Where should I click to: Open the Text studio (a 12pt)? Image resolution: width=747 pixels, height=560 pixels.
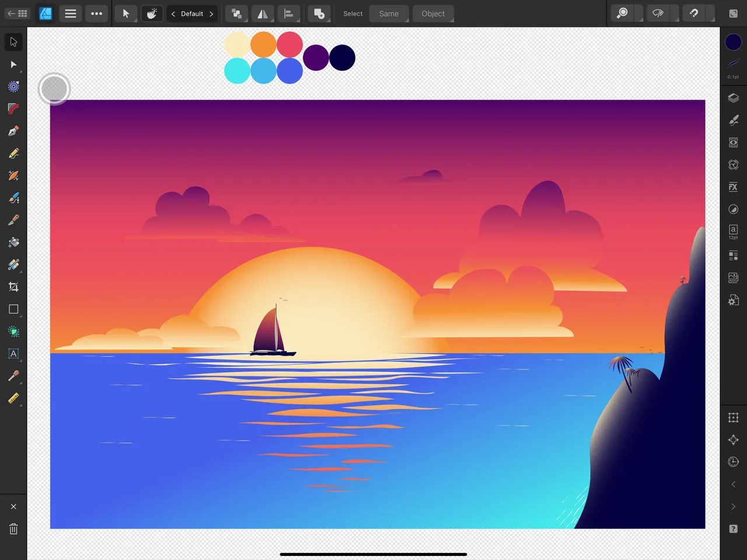tap(734, 232)
